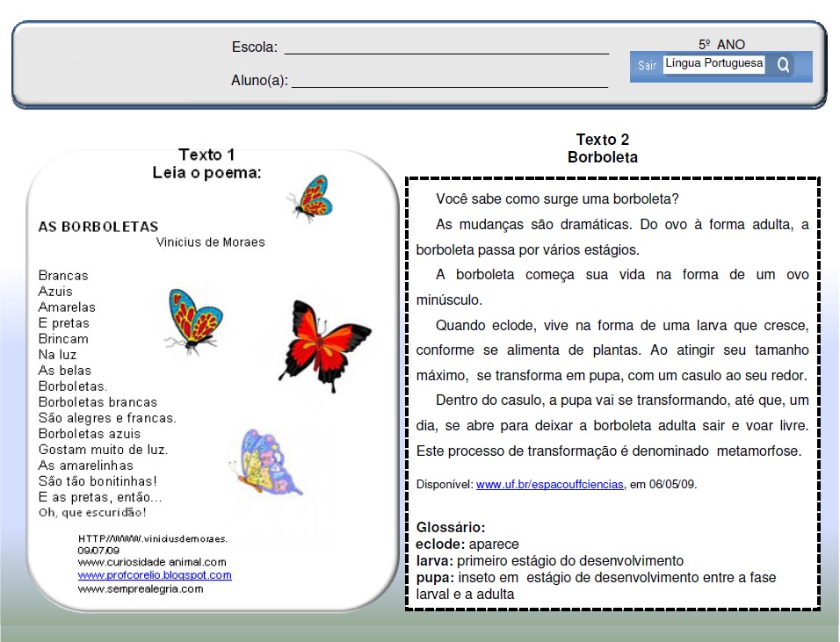Click the small butterfly beside 'Leia o poema:'
Screen dimensions: 840x642
pyautogui.click(x=310, y=198)
